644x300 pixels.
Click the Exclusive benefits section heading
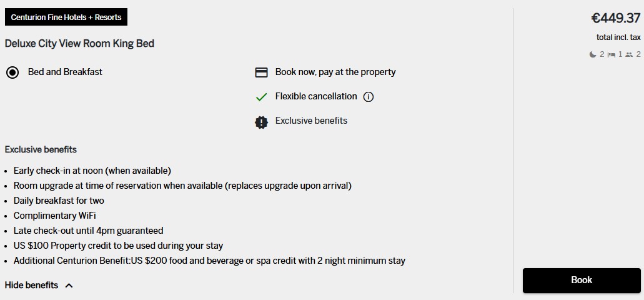click(x=41, y=149)
